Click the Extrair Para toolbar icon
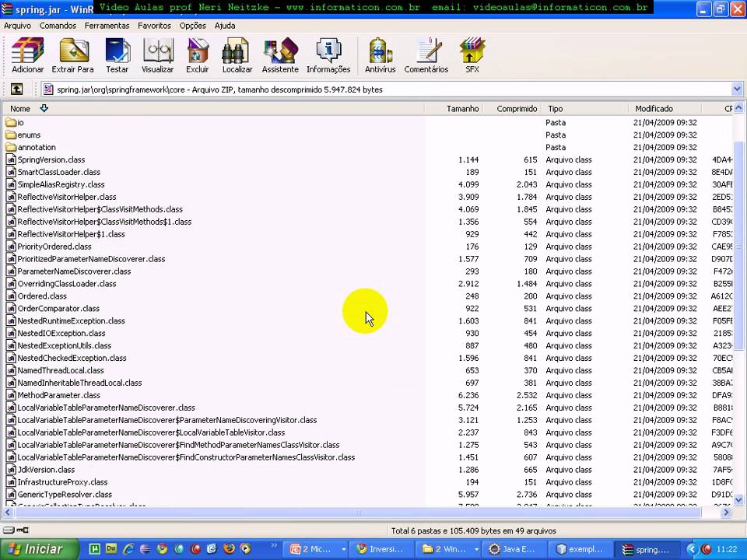The image size is (747, 560). 73,55
